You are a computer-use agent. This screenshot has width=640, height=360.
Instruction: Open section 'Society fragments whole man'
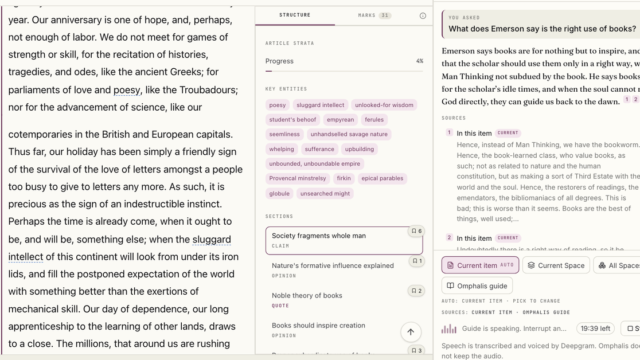coord(344,240)
